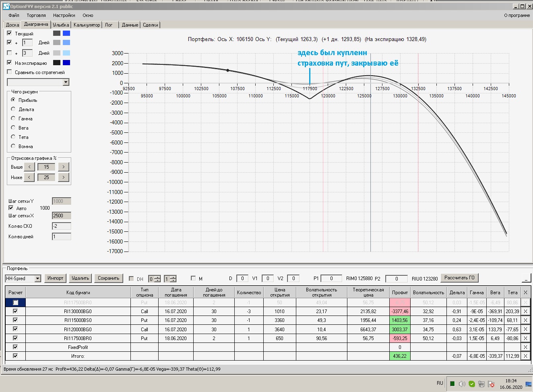Switch to the Сделки tab

[x=151, y=25]
